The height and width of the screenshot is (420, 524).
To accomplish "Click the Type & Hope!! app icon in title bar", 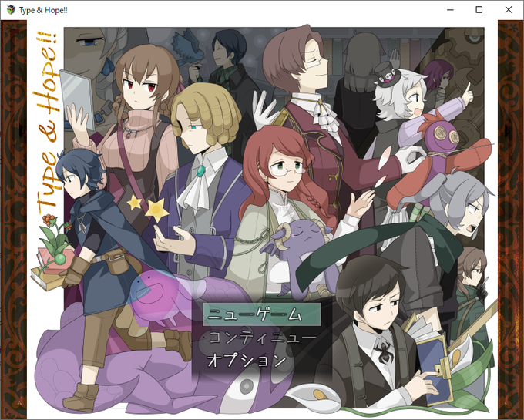I will click(11, 10).
